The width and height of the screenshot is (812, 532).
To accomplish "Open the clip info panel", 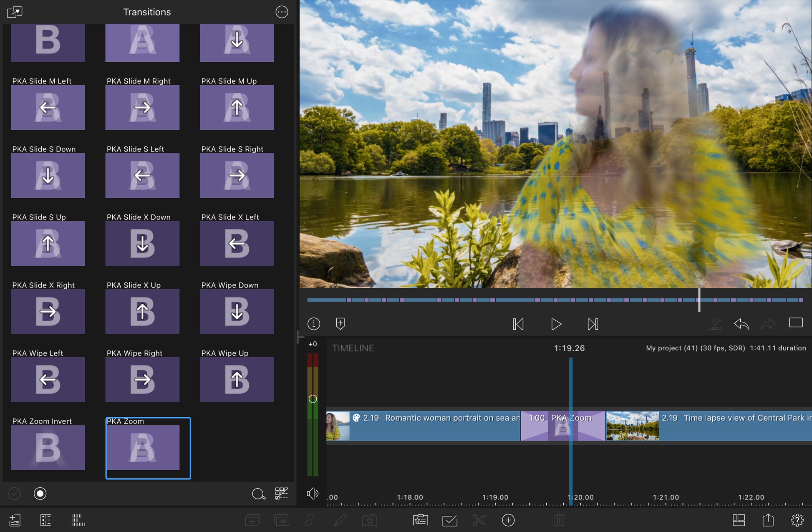I will point(314,324).
